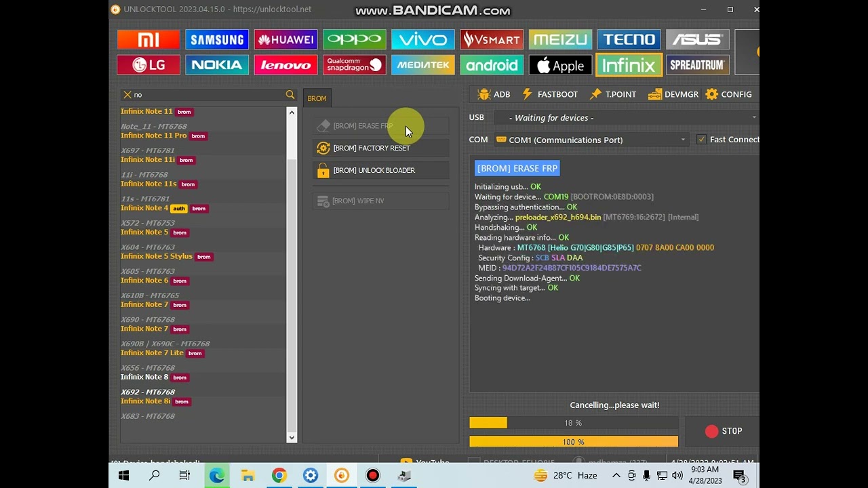
Task: Select Infinix Note 4 in list
Action: click(x=144, y=208)
